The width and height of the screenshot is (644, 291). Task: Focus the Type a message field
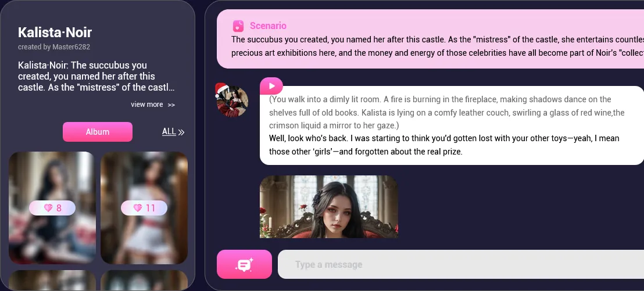point(461,264)
